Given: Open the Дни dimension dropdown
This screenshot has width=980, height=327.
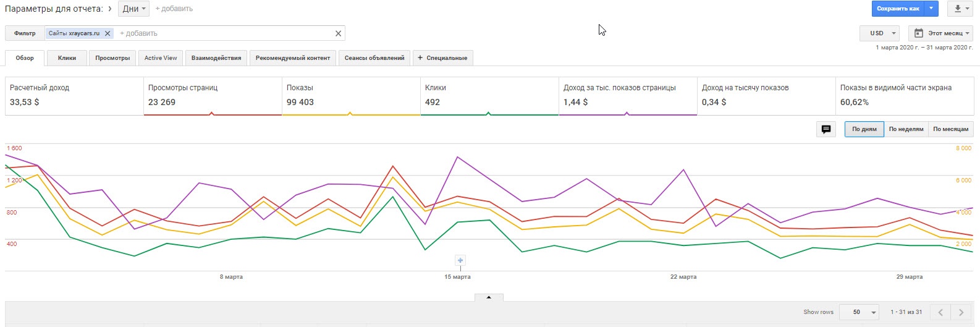Looking at the screenshot, I should click(x=133, y=9).
